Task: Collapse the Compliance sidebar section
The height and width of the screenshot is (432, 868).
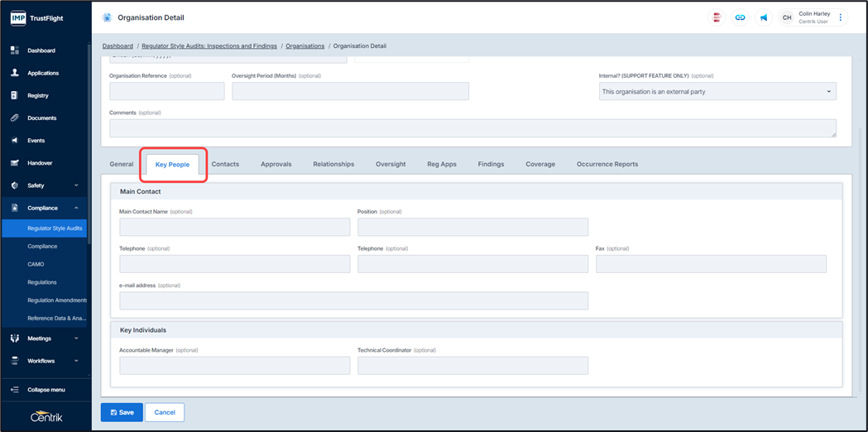Action: (x=76, y=208)
